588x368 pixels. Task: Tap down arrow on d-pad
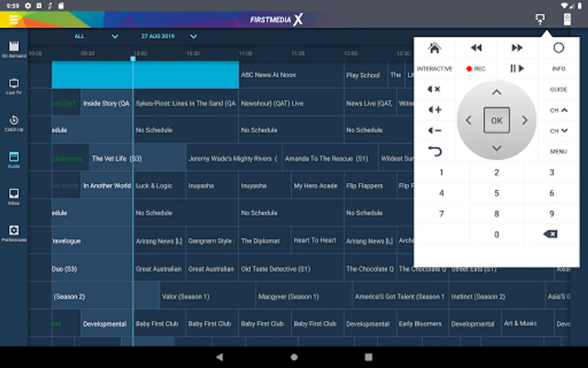(497, 148)
